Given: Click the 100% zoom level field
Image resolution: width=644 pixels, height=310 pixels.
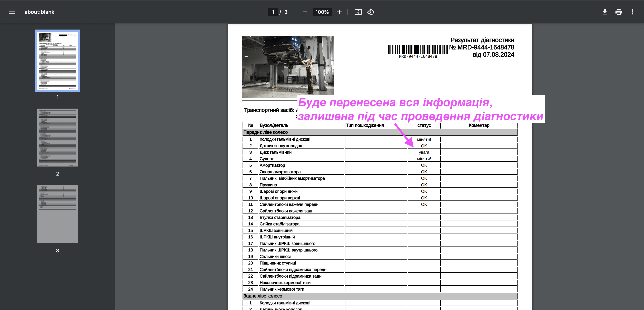Looking at the screenshot, I should [x=322, y=12].
